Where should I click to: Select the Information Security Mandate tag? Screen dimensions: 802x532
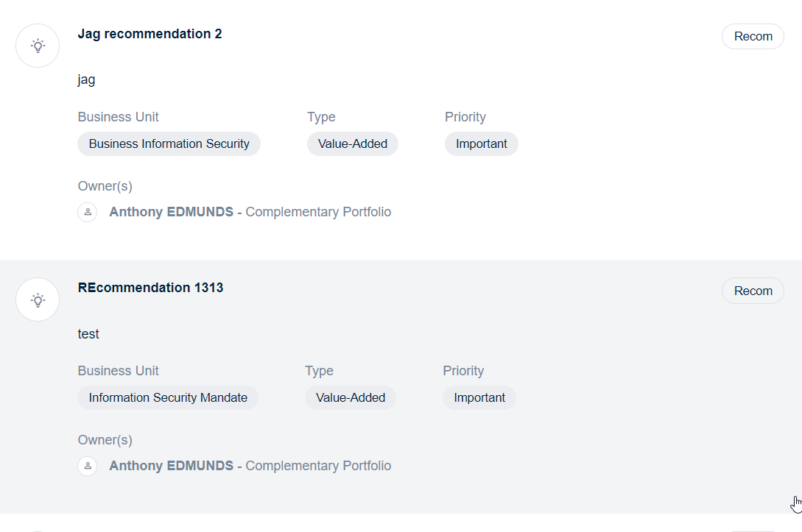[x=168, y=398]
